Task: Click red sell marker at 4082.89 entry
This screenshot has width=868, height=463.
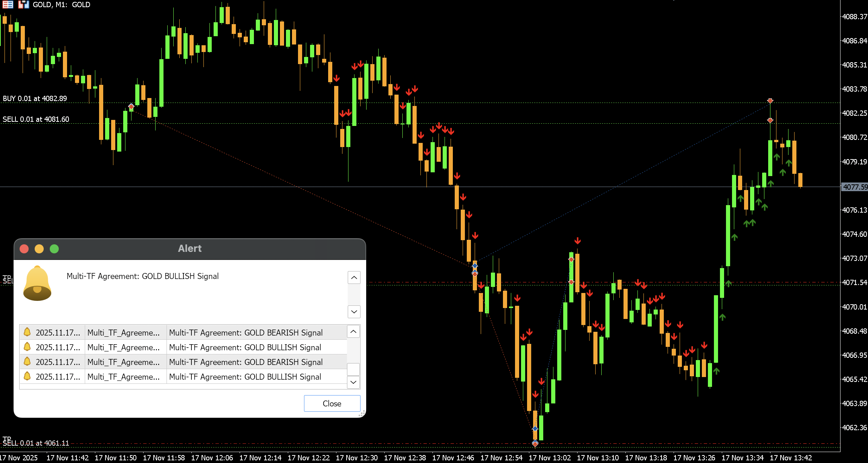Action: 131,107
